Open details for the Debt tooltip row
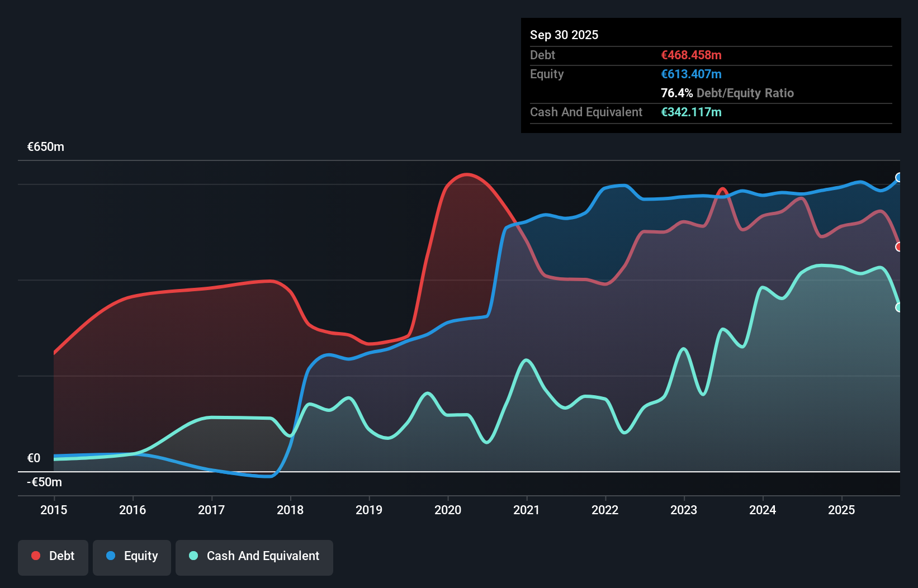918x588 pixels. 542,55
